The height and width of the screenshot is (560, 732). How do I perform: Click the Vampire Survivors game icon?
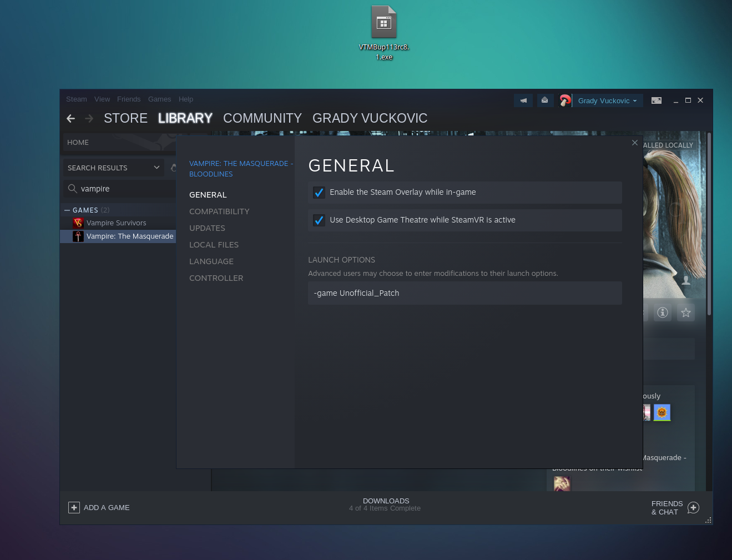[78, 223]
